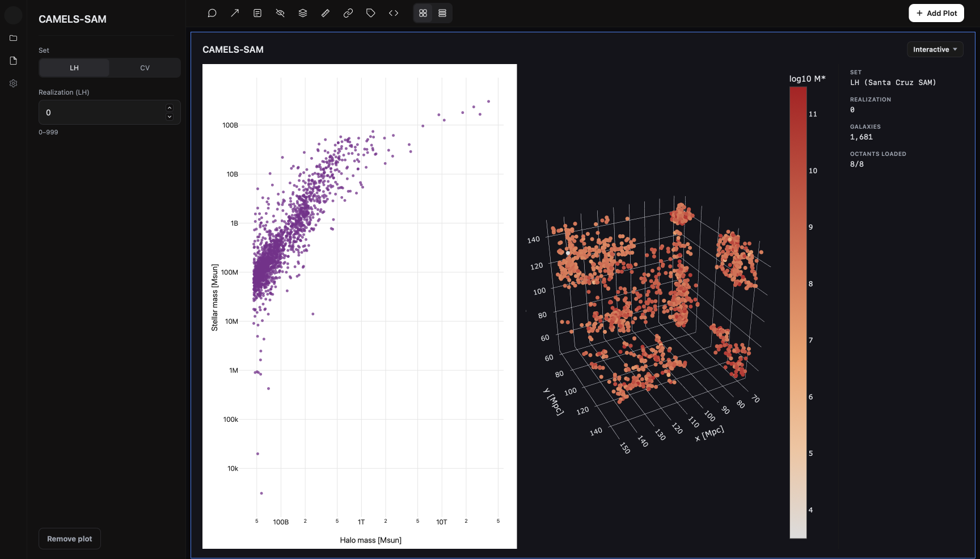Click the 'y [Mpc]' axis label in 3D plot

pyautogui.click(x=554, y=401)
